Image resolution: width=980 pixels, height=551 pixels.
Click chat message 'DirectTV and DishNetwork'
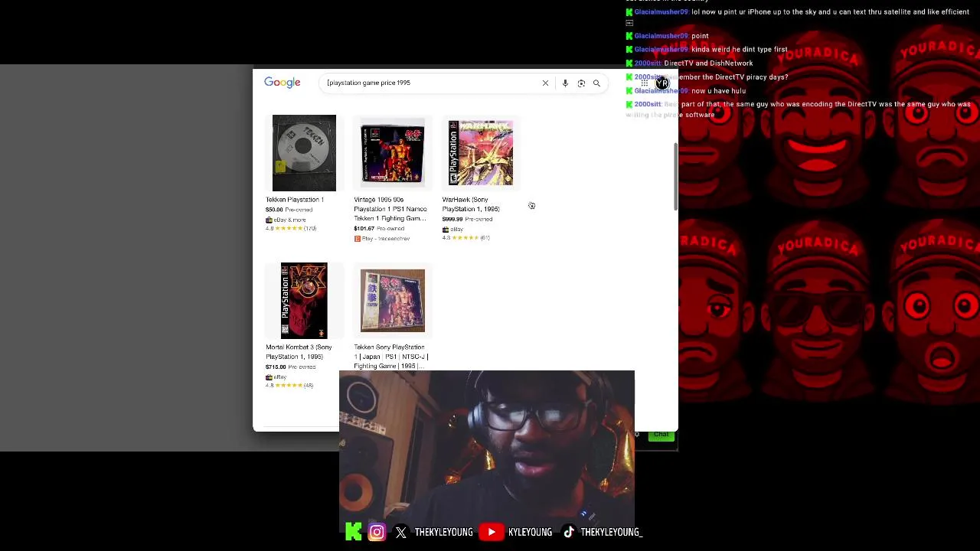[x=708, y=64]
